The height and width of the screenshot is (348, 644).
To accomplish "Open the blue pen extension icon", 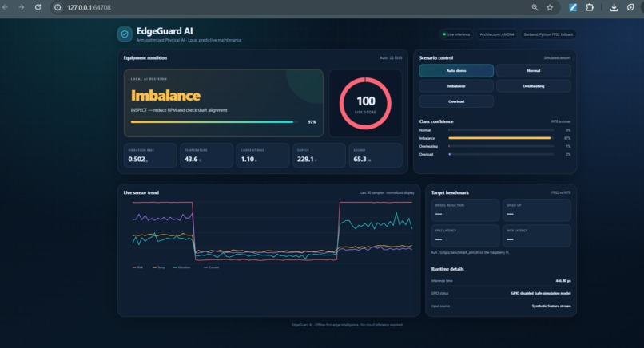I will [x=573, y=7].
